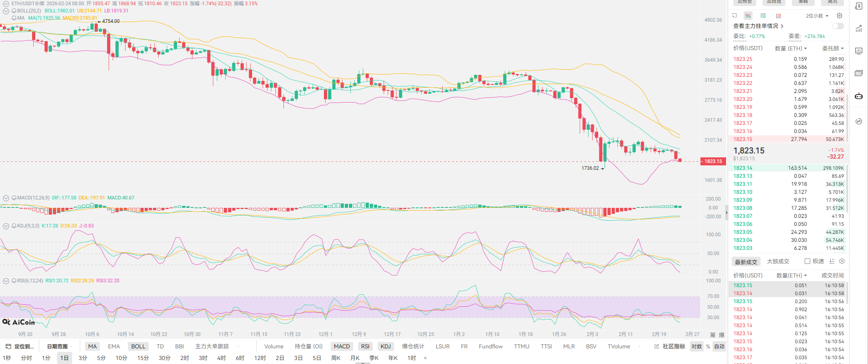This screenshot has height=364, width=868.
Task: Enable the 极速 checkbox
Action: pos(807,261)
